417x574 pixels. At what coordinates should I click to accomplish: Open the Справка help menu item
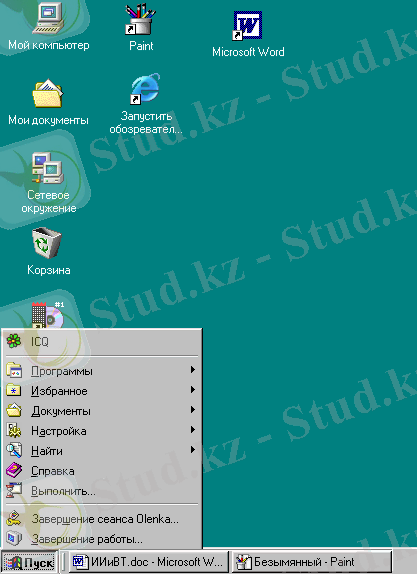(x=102, y=470)
